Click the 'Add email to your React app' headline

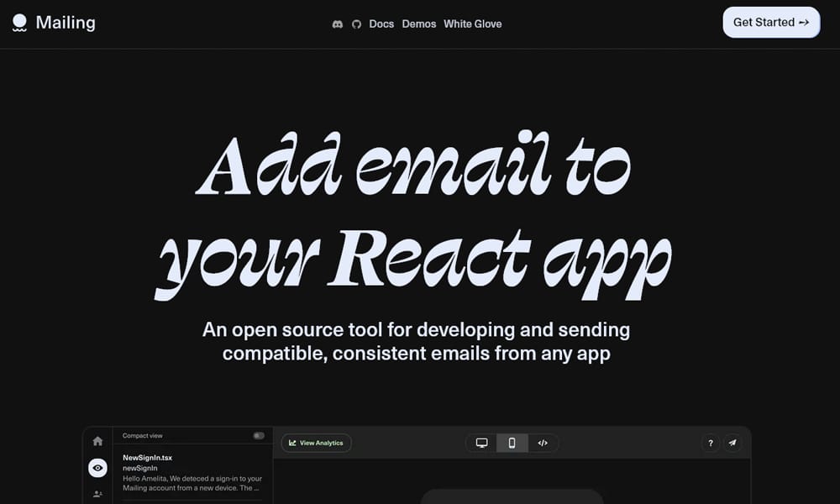(413, 214)
